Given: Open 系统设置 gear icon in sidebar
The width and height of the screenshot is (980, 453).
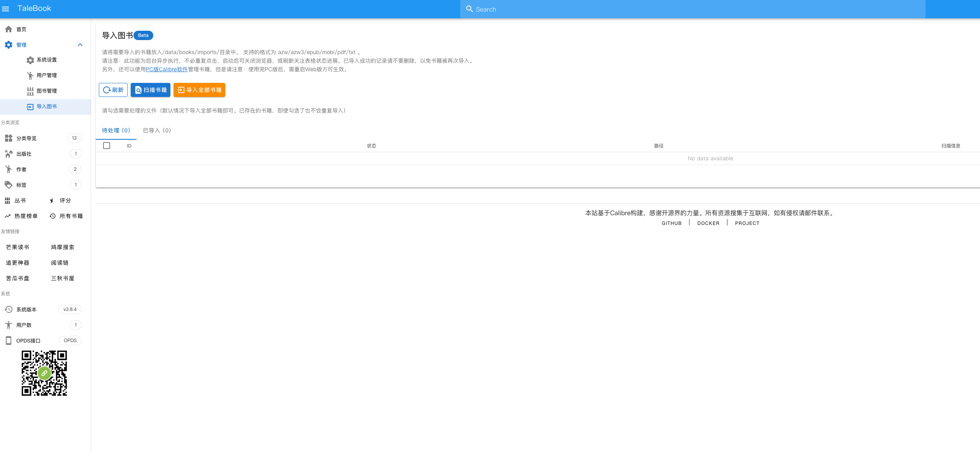Looking at the screenshot, I should click(x=30, y=60).
